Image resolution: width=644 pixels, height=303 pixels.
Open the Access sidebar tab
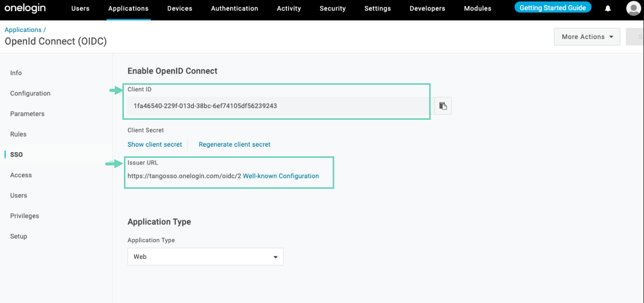tap(21, 175)
